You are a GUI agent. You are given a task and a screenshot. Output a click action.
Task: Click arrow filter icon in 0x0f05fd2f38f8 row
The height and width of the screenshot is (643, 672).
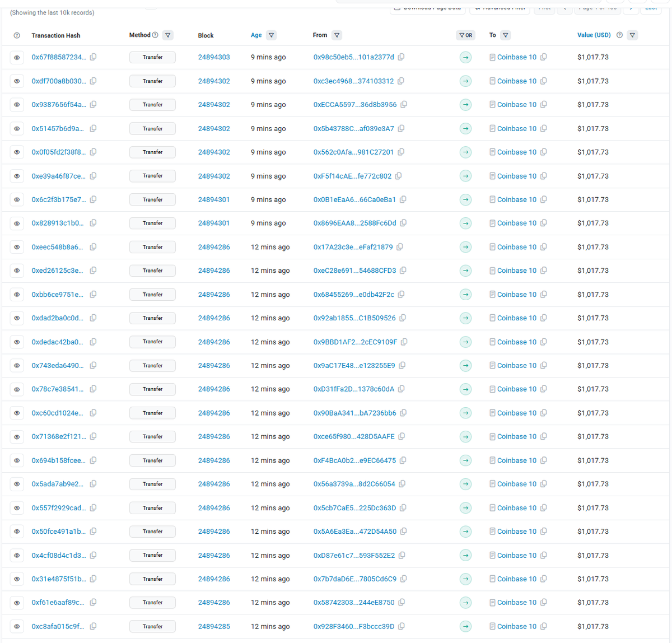point(465,152)
